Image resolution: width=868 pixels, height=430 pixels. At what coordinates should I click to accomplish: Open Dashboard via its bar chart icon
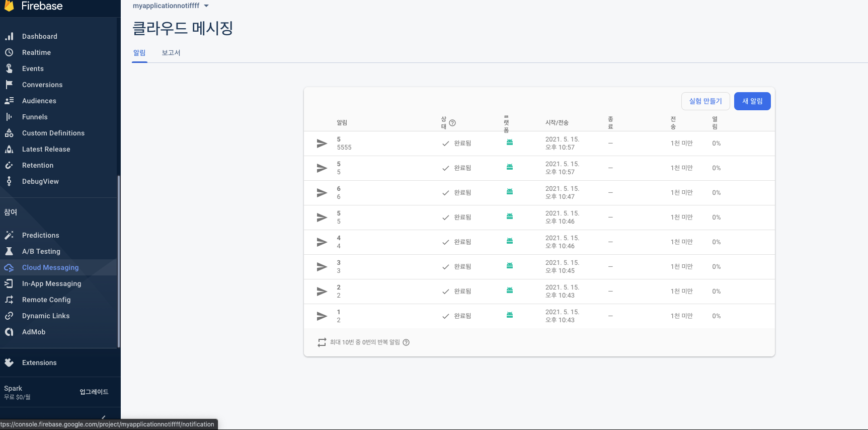(9, 36)
